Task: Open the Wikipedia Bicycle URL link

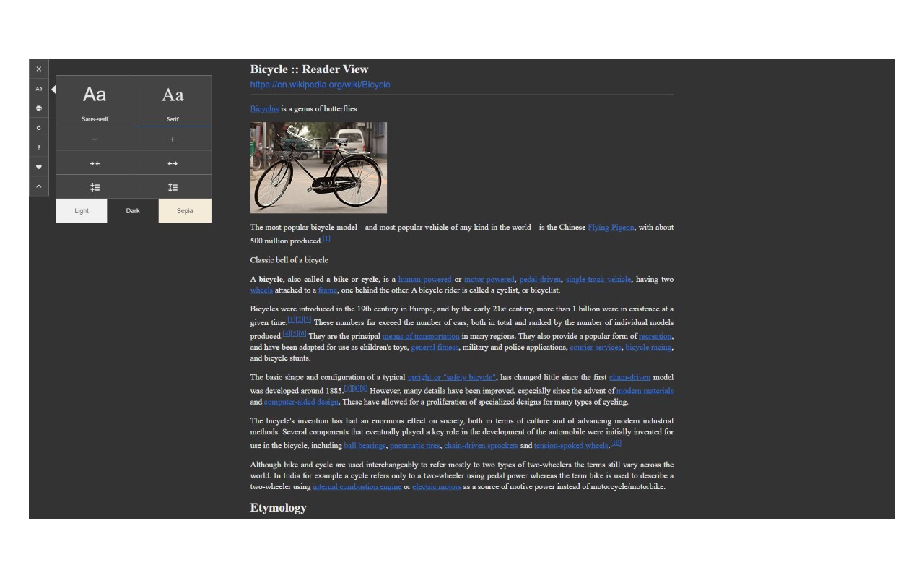Action: (320, 85)
